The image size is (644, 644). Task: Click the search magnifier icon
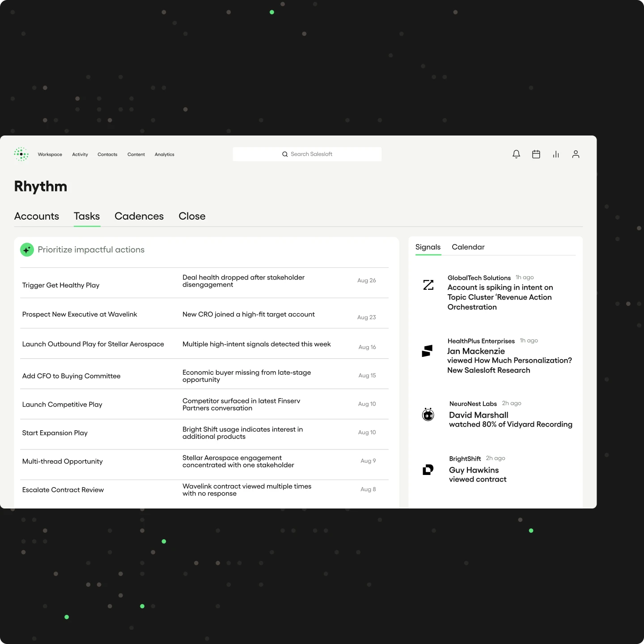click(285, 154)
